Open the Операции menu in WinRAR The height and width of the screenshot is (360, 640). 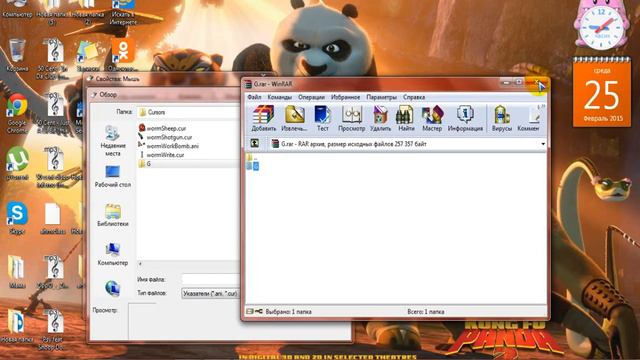[x=311, y=97]
